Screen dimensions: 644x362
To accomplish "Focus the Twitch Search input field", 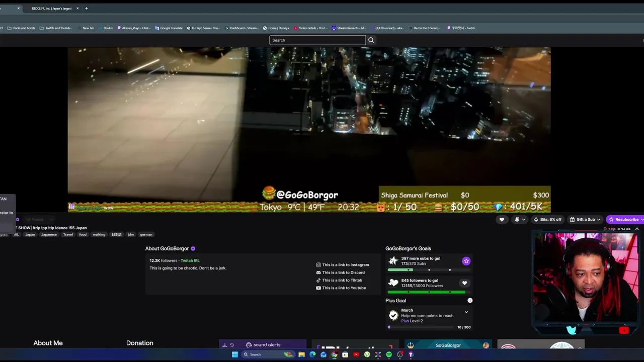I will (x=317, y=40).
